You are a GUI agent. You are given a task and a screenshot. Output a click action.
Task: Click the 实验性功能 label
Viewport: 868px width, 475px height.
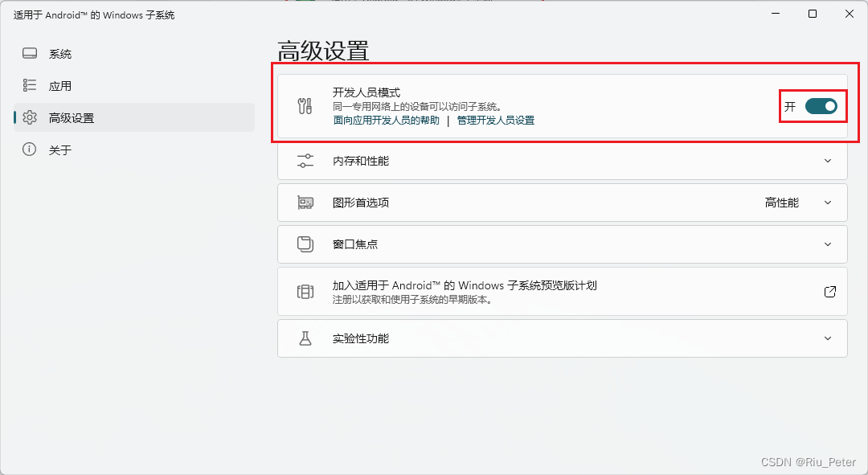pos(361,338)
